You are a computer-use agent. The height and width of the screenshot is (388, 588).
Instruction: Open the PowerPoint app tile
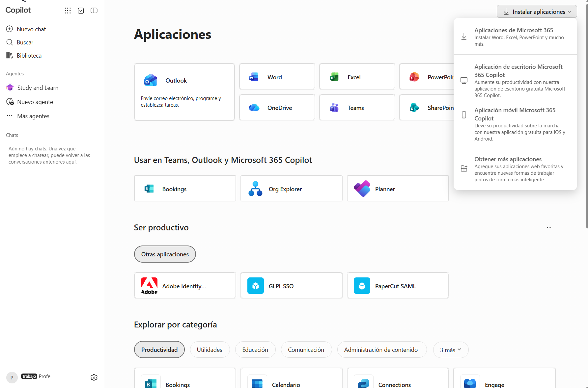point(427,77)
